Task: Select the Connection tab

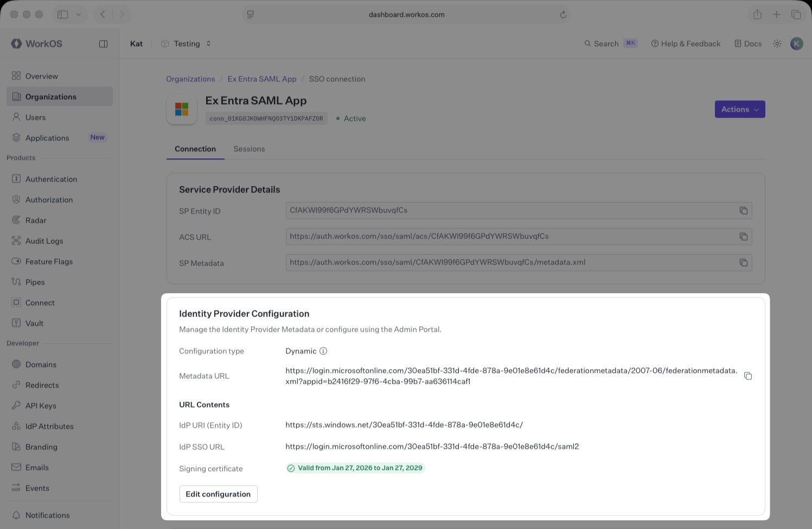Action: coord(195,149)
